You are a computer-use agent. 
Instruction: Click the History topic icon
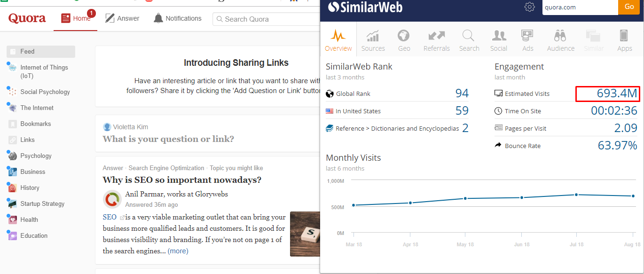13,188
